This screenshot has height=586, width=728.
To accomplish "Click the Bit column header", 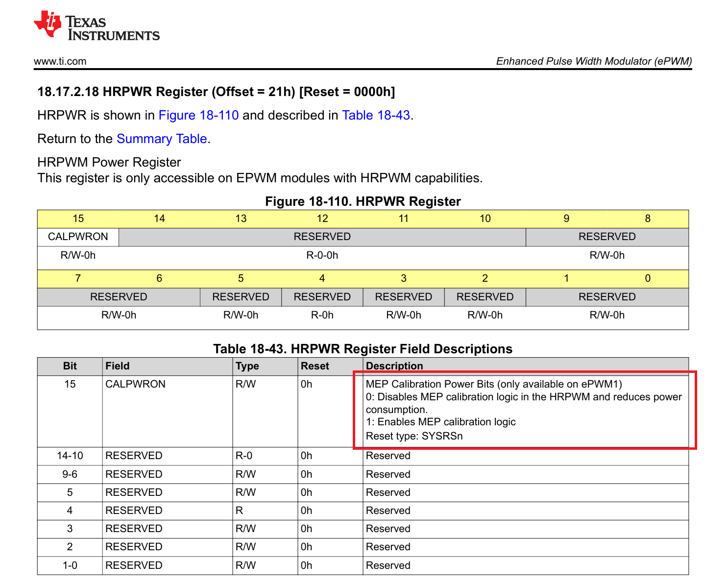I will pos(70,366).
